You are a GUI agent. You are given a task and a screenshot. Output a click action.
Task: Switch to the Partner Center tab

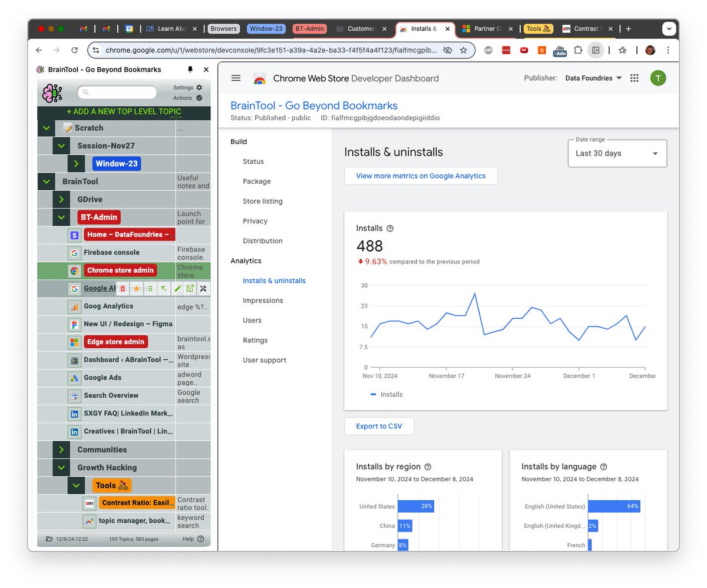coord(487,28)
